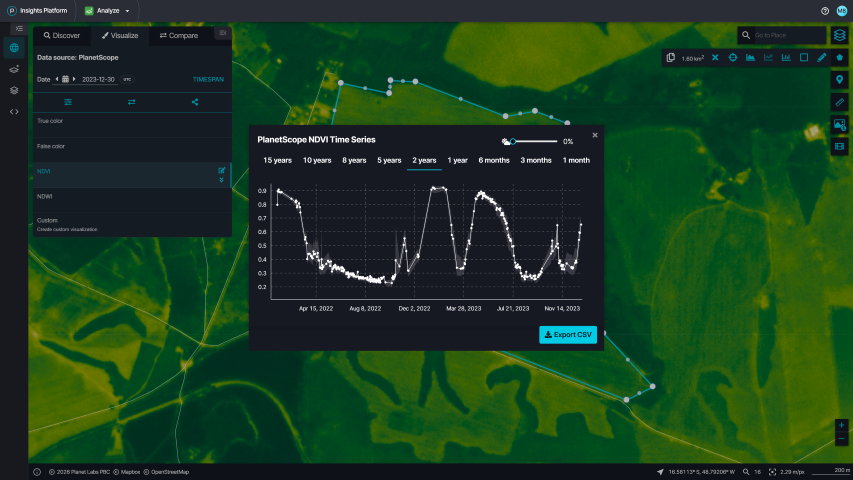Edit the NDVI layer script icon

tap(221, 170)
